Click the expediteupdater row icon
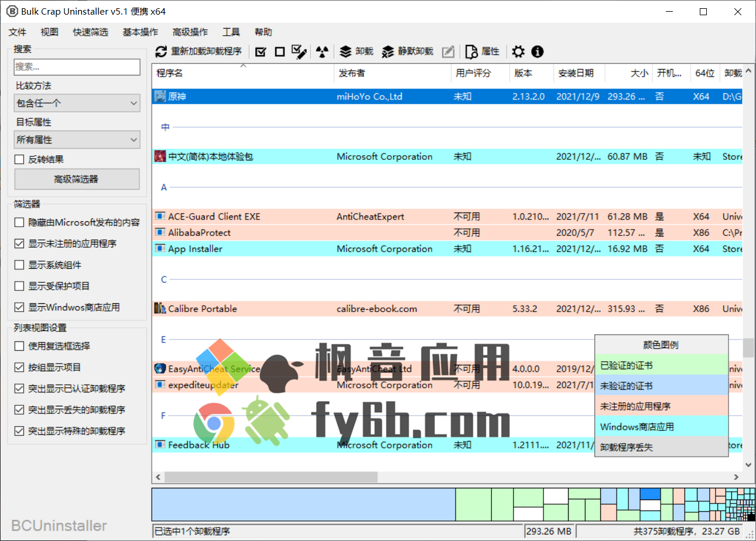Screen dimensions: 756x541 click(x=160, y=385)
